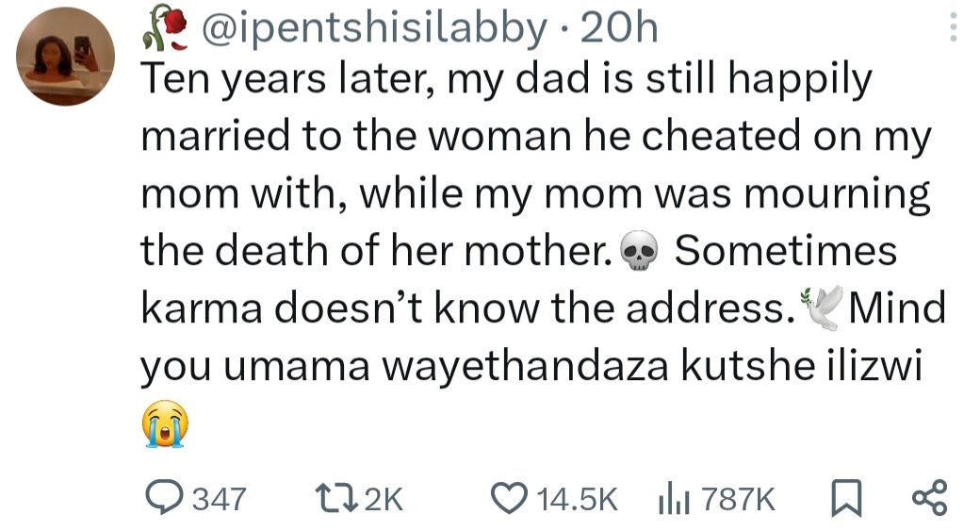Click the "karma doesn't know the address" line
The image size is (980, 531).
coord(462,309)
